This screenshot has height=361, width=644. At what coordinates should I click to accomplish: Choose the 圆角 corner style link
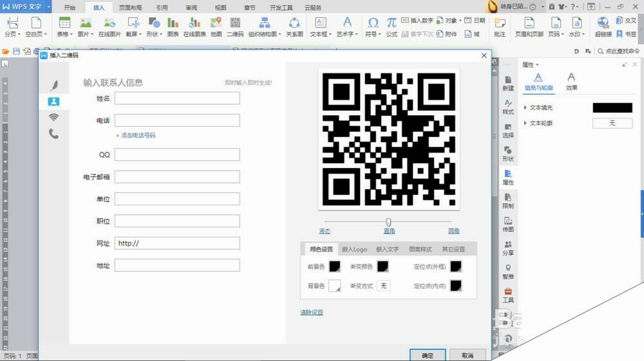point(454,231)
